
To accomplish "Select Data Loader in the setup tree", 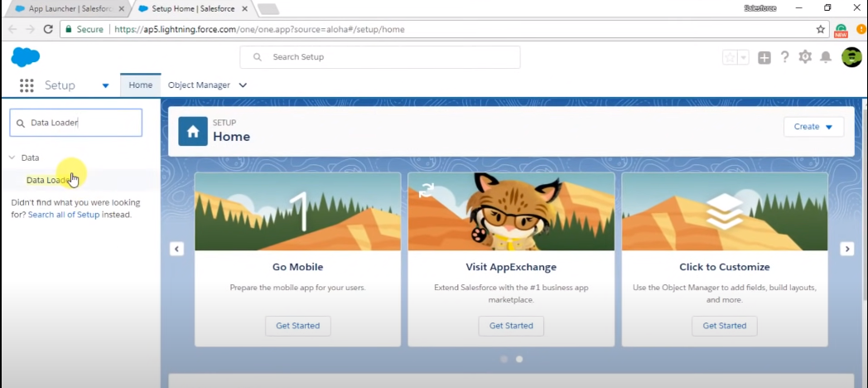I will (48, 180).
